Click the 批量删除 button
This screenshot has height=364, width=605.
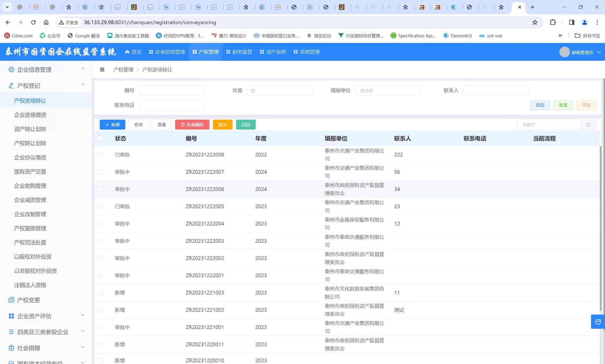pos(192,125)
